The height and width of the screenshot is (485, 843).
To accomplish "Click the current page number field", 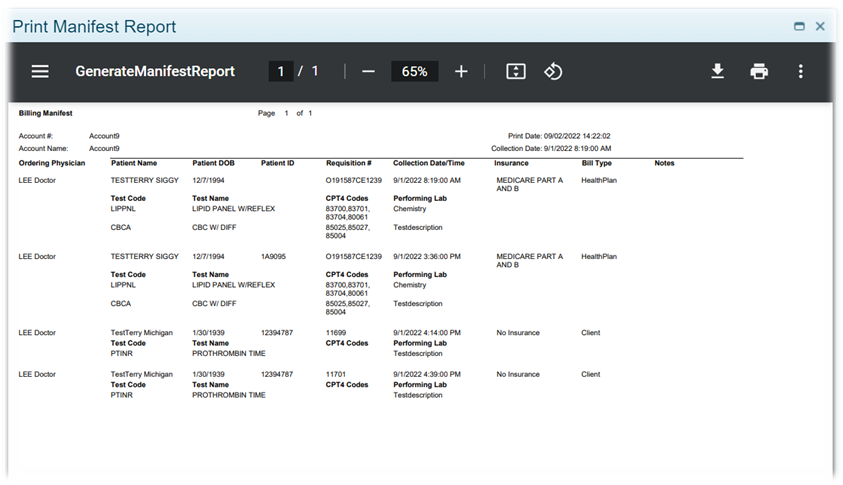I will click(x=281, y=72).
